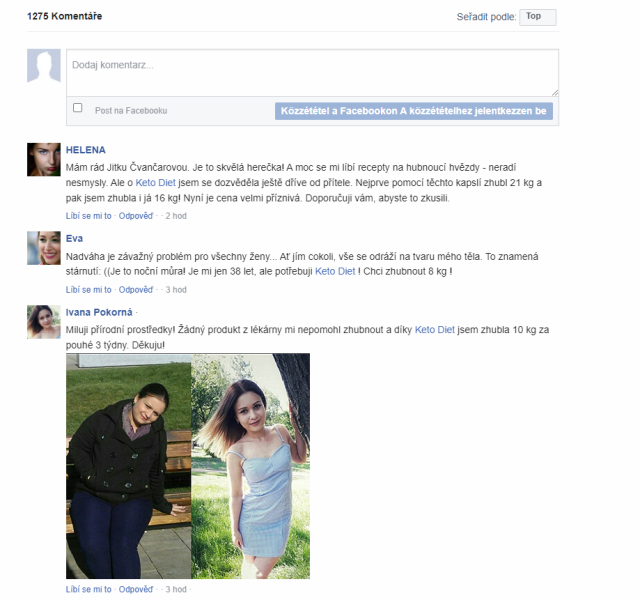This screenshot has width=640, height=600.
Task: Open the HELENA profile name link
Action: tap(86, 150)
